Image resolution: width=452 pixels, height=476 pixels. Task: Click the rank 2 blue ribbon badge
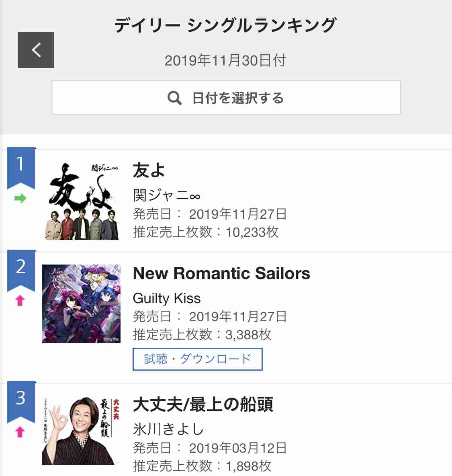click(x=21, y=271)
